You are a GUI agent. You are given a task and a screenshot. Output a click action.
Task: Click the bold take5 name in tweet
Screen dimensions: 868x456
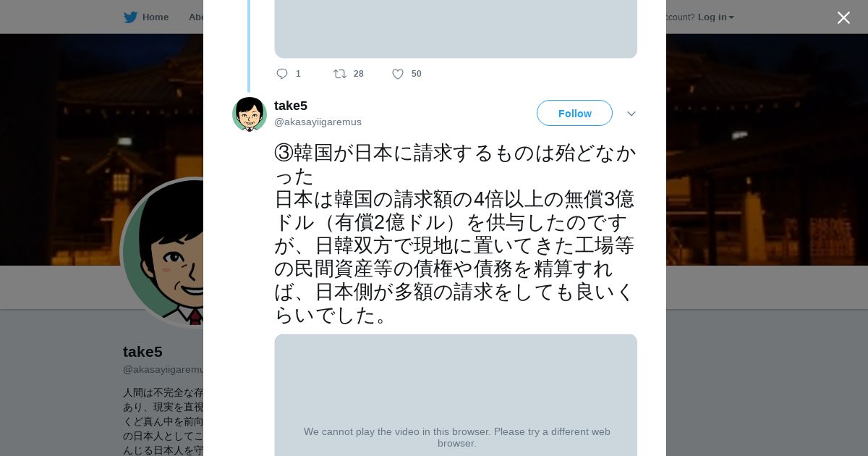click(291, 106)
